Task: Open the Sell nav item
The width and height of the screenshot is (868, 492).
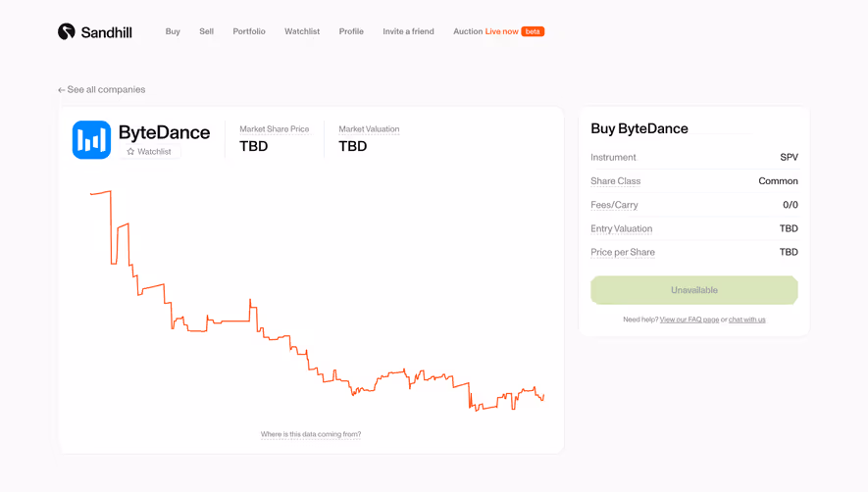Action: pos(207,31)
